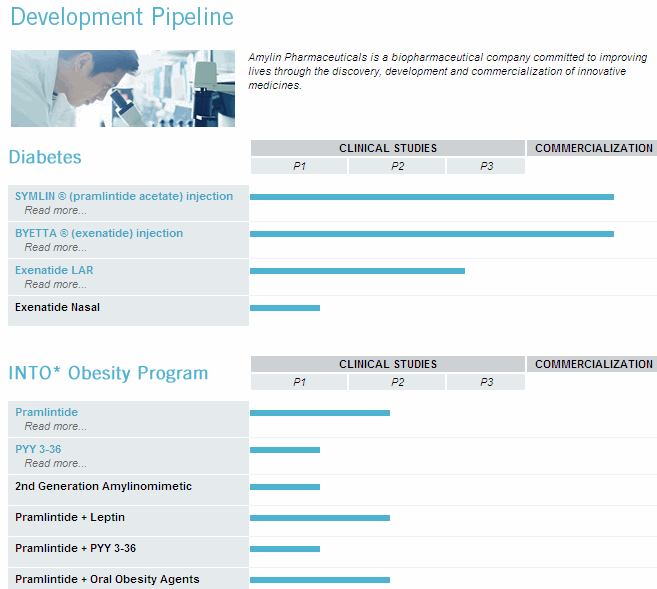Click the Amylin Pharmaceuticals description paragraph
Viewport: 657px width, 589px height.
point(447,71)
